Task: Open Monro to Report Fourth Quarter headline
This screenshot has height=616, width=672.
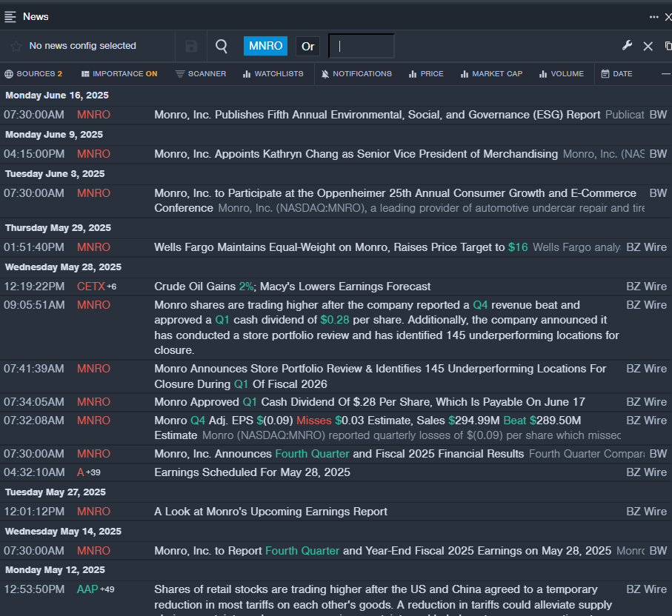Action: [x=383, y=550]
